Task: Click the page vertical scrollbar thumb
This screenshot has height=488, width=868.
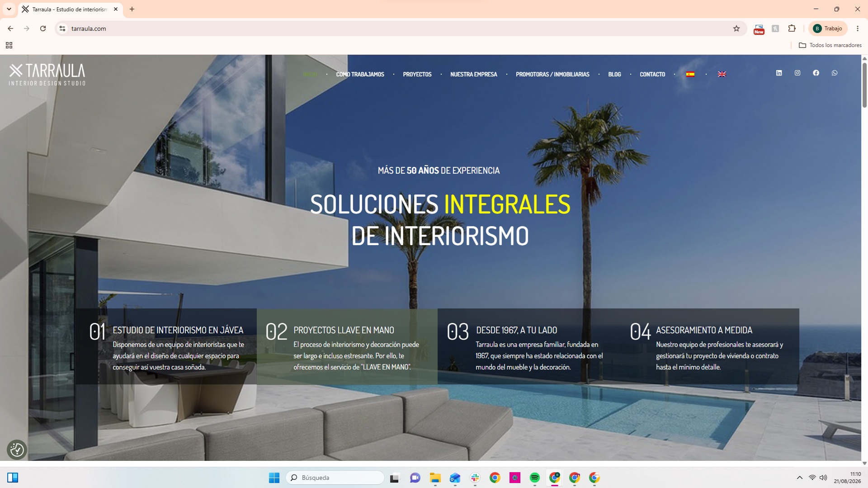Action: (864, 85)
